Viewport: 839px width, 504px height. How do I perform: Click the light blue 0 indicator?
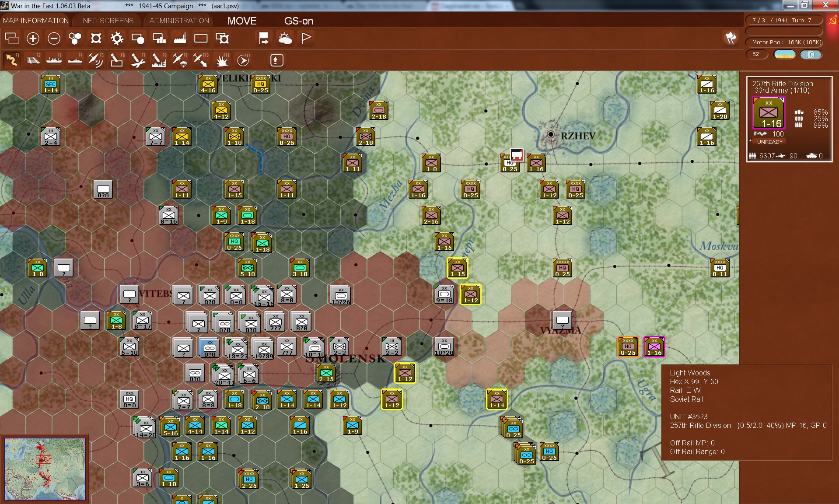click(x=811, y=55)
